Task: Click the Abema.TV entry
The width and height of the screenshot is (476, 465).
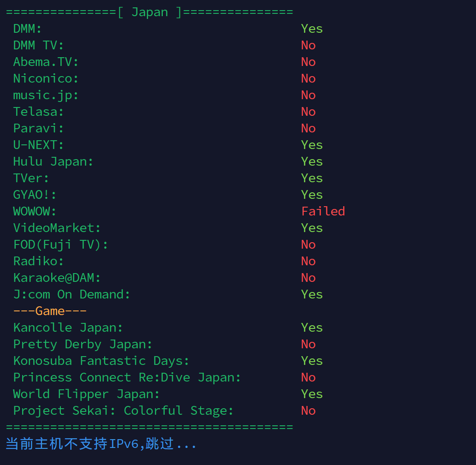Action: point(46,62)
